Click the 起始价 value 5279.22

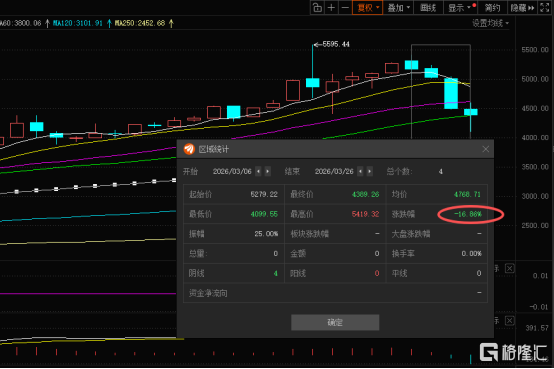264,194
